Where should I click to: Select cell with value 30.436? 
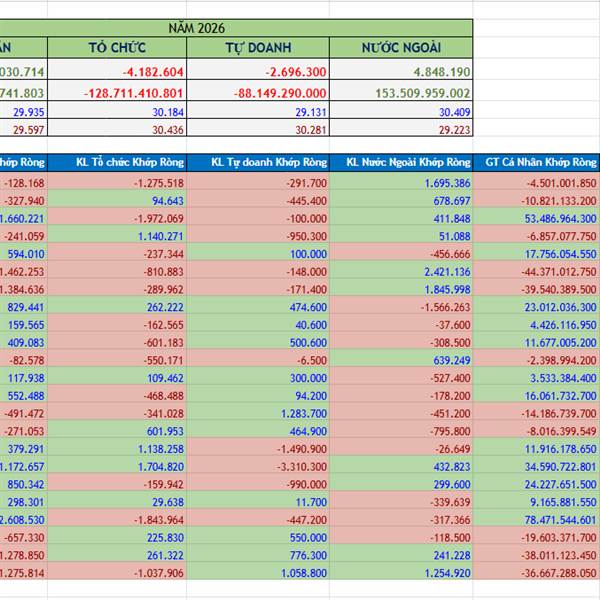(117, 128)
